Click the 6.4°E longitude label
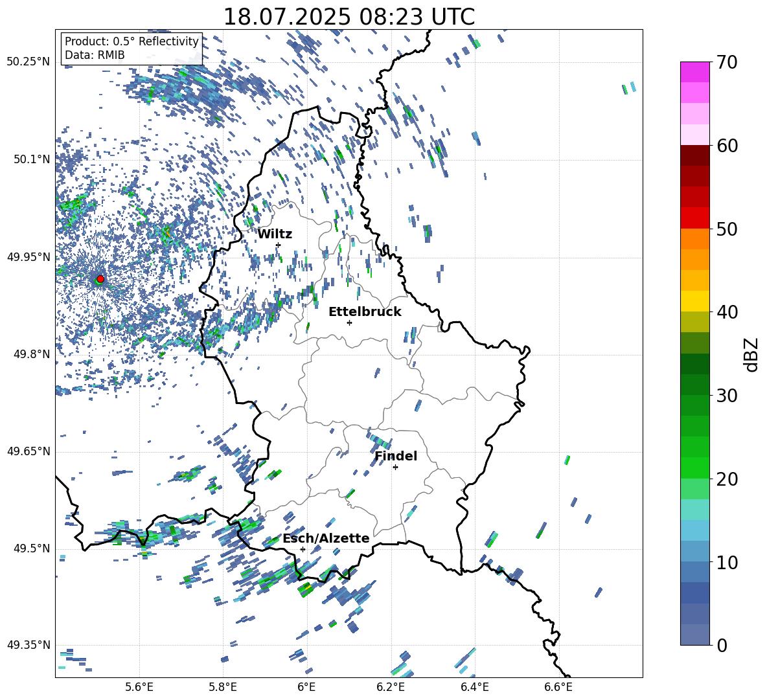Image resolution: width=767 pixels, height=700 pixels. 474,687
